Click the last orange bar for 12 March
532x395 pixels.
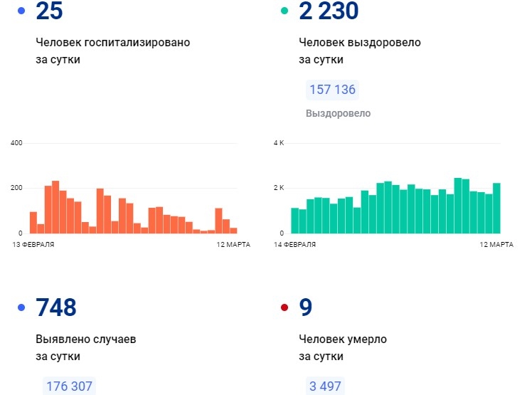click(x=233, y=230)
